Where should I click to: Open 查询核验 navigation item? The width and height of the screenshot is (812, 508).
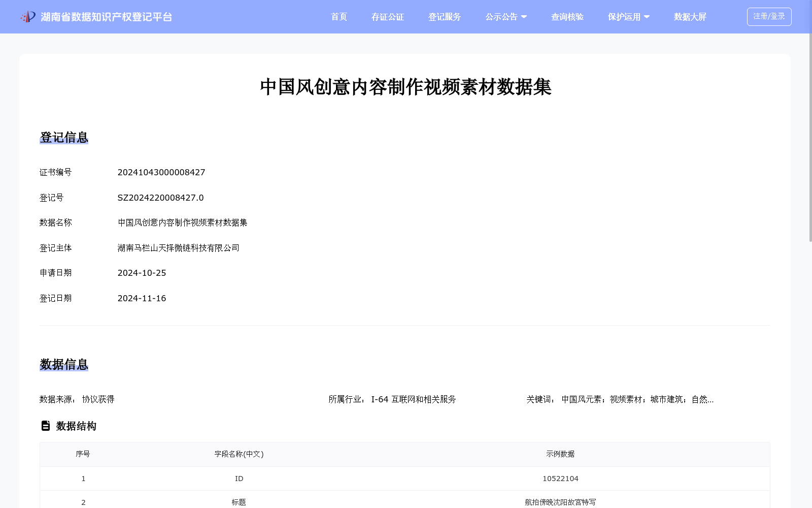(x=567, y=17)
